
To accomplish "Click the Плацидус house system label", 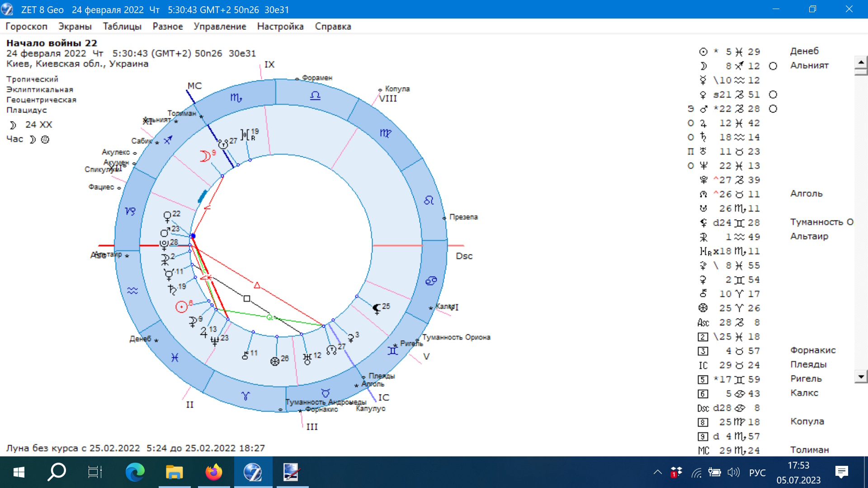I will [x=26, y=110].
